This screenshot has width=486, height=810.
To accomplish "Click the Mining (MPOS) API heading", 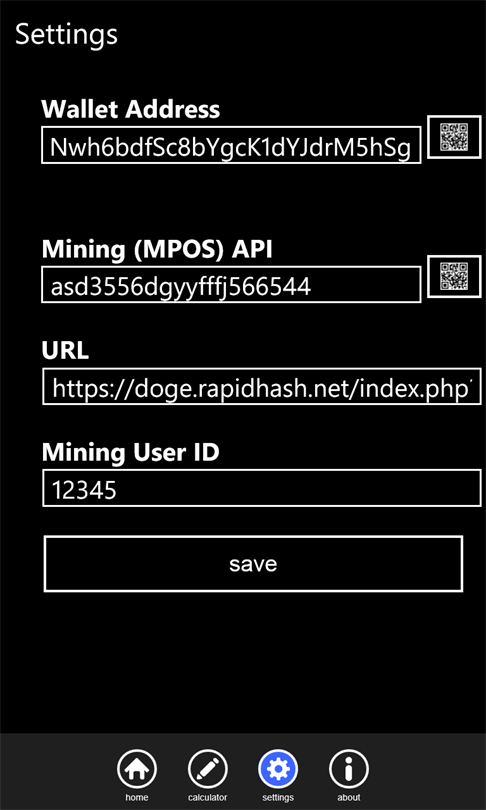I will pyautogui.click(x=156, y=250).
